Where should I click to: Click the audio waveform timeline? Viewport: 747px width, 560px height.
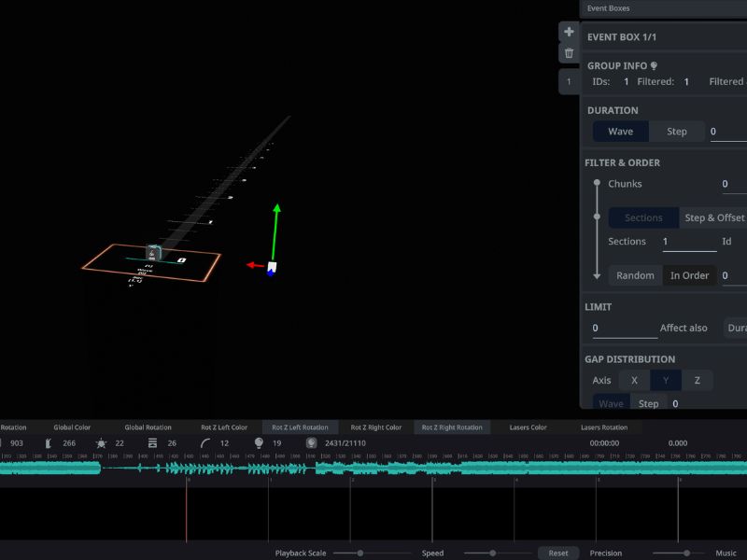[x=373, y=469]
